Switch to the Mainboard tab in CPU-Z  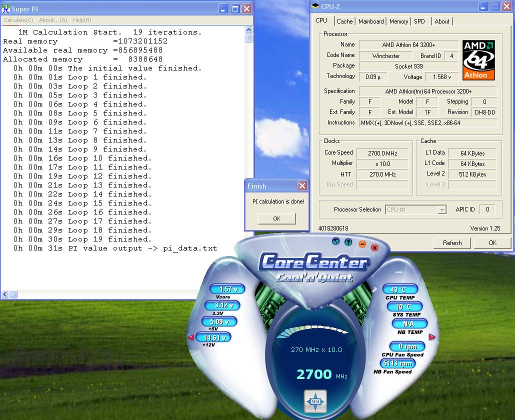pyautogui.click(x=371, y=21)
